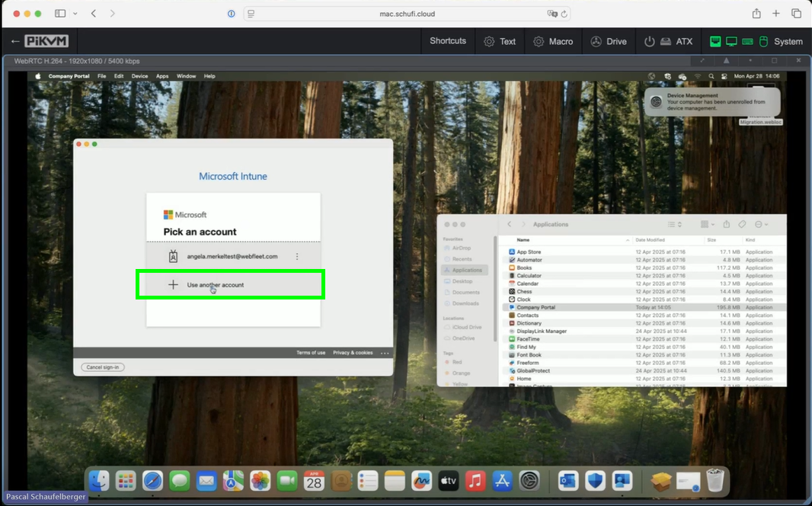Open the PiKVM Shortcuts menu

point(448,41)
